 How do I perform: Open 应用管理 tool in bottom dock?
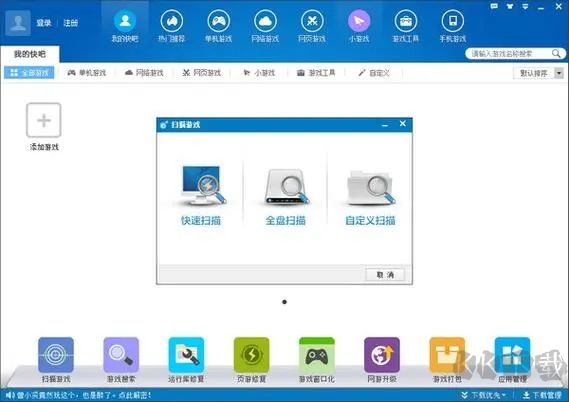[x=512, y=360]
